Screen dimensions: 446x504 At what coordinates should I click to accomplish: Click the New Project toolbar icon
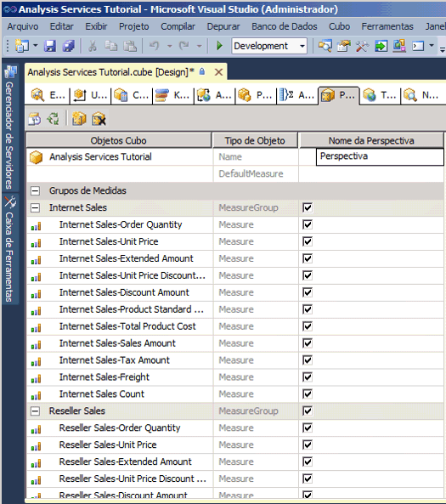pyautogui.click(x=22, y=46)
